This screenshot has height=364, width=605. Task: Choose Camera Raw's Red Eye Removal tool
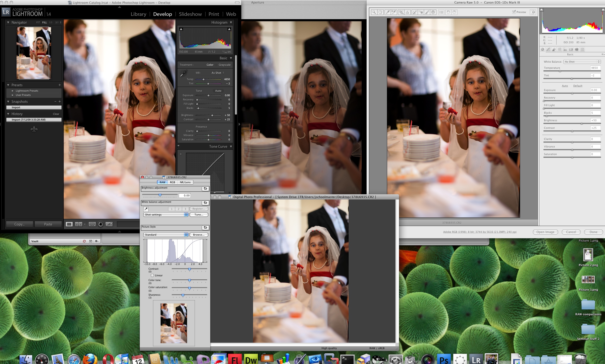point(421,12)
